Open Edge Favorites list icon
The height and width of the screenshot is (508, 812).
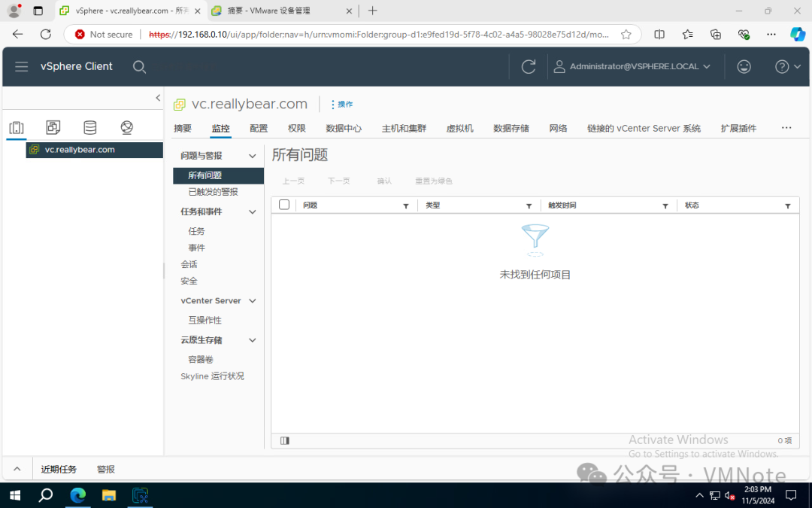pyautogui.click(x=687, y=34)
